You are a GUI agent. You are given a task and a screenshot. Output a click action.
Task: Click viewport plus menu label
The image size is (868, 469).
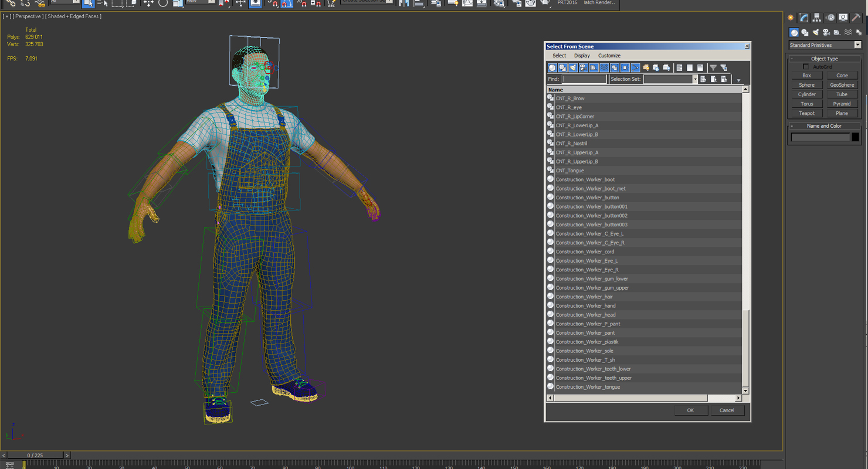(x=8, y=16)
